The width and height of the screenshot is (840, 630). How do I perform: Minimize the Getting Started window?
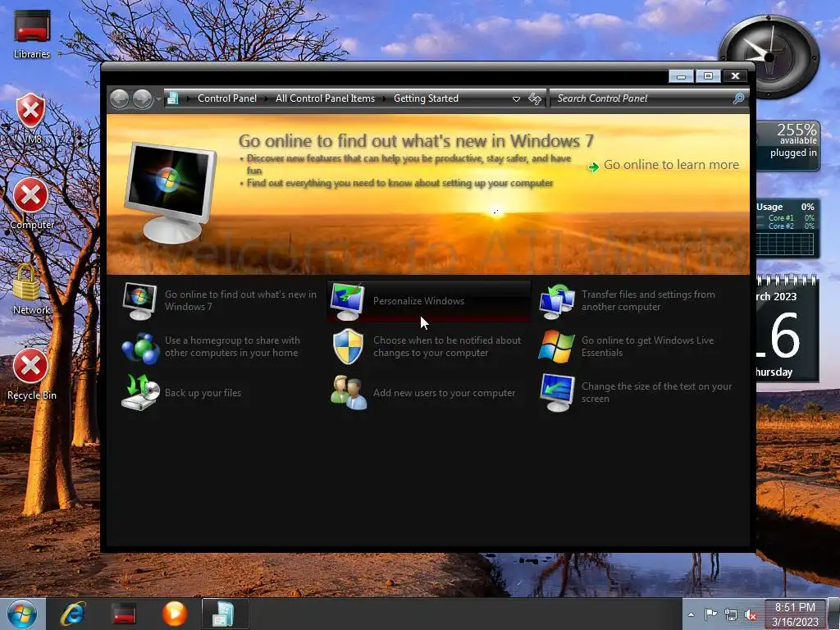(681, 76)
